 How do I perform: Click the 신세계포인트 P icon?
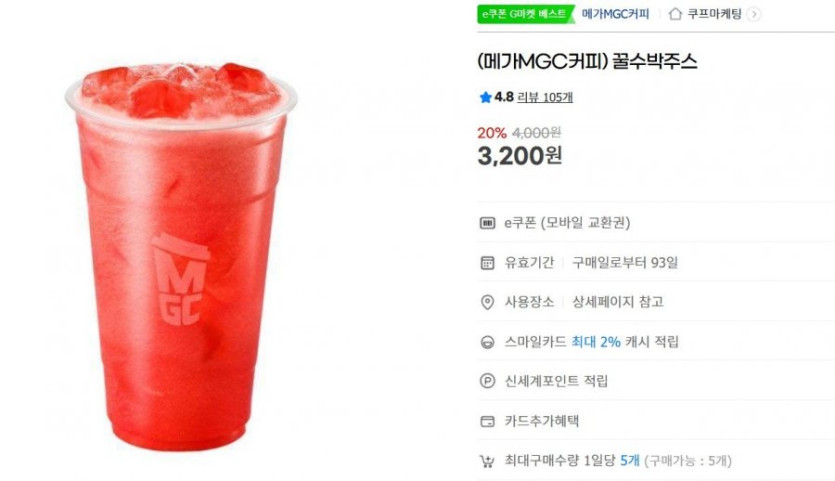[x=487, y=381]
